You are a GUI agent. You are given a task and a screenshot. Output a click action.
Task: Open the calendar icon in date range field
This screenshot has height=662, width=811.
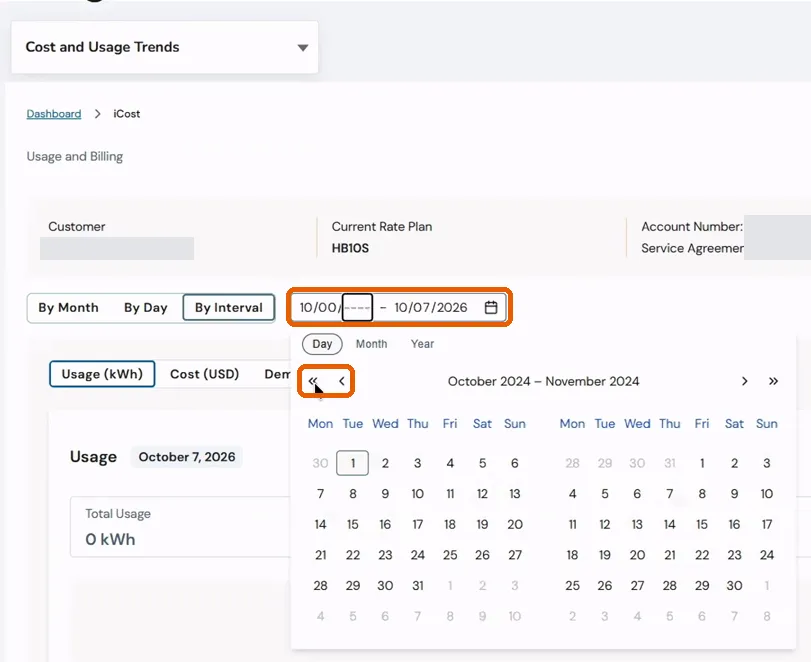[491, 307]
